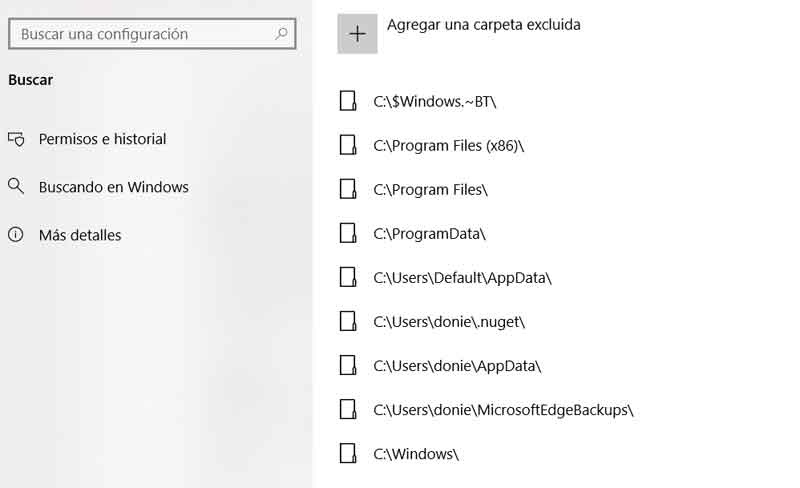Click folder icon beside C:\Program Files (x86)\

coord(348,145)
